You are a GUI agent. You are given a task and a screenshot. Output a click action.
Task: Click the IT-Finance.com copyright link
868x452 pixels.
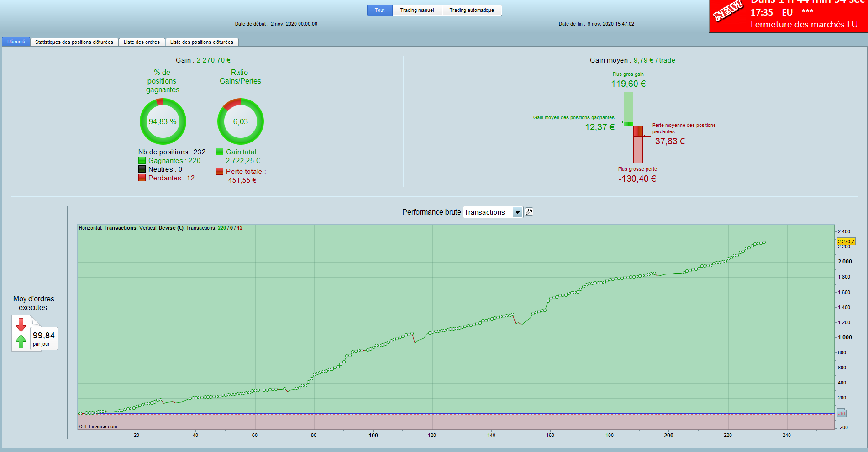coord(98,426)
